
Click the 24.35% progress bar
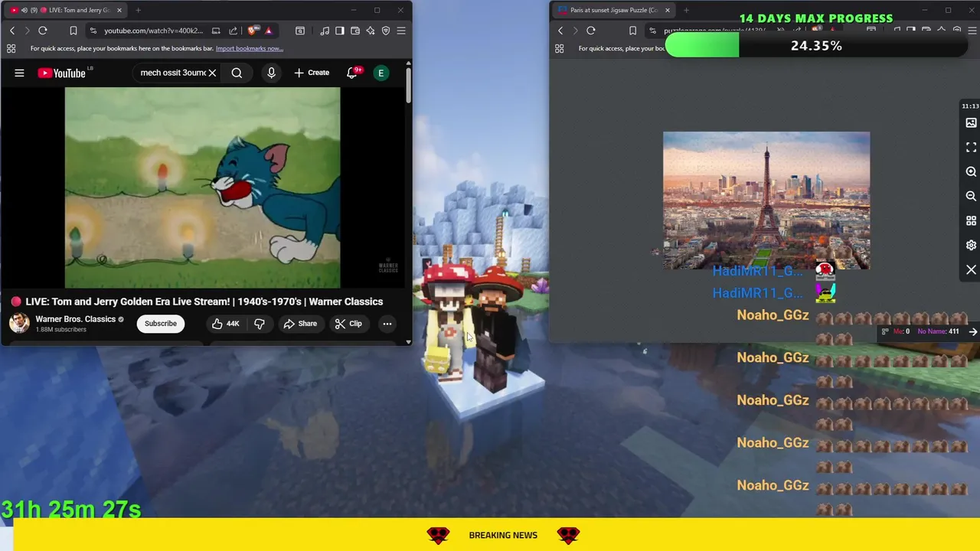pyautogui.click(x=816, y=46)
